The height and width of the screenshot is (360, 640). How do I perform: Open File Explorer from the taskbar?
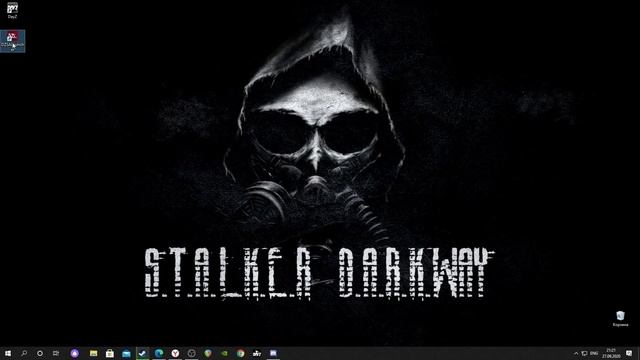[93, 353]
